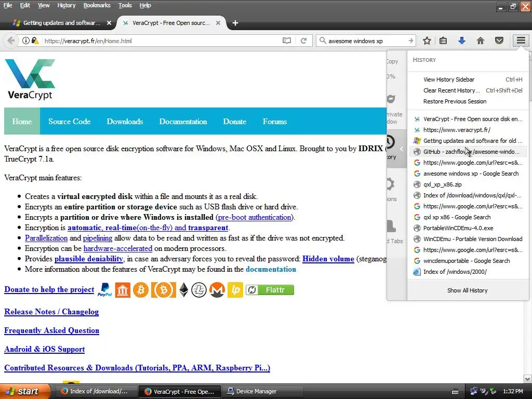Click the Litecoin donation icon
Image resolution: width=532 pixels, height=399 pixels.
click(199, 290)
